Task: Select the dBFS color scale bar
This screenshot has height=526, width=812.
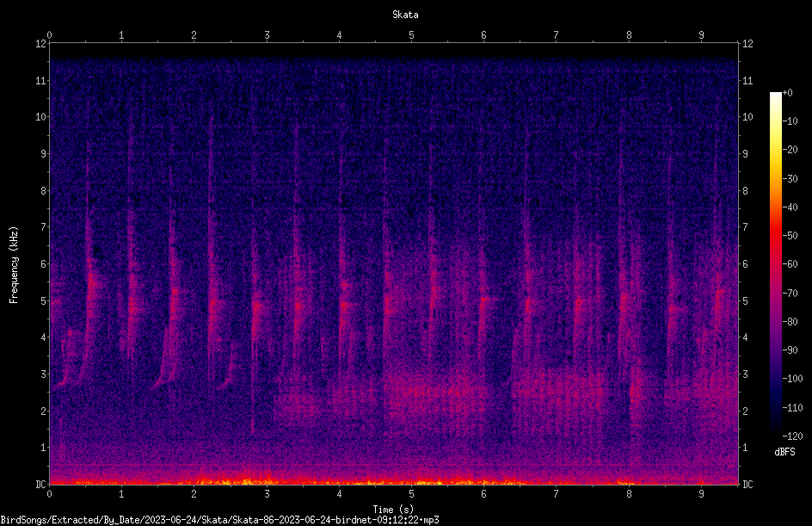Action: click(775, 263)
